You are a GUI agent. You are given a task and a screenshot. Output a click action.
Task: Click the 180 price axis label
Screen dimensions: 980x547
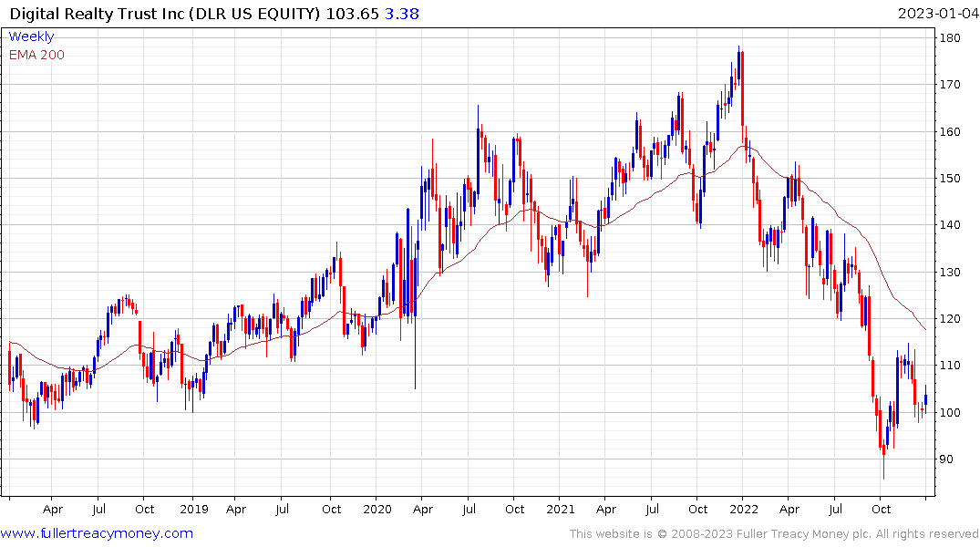(x=950, y=37)
